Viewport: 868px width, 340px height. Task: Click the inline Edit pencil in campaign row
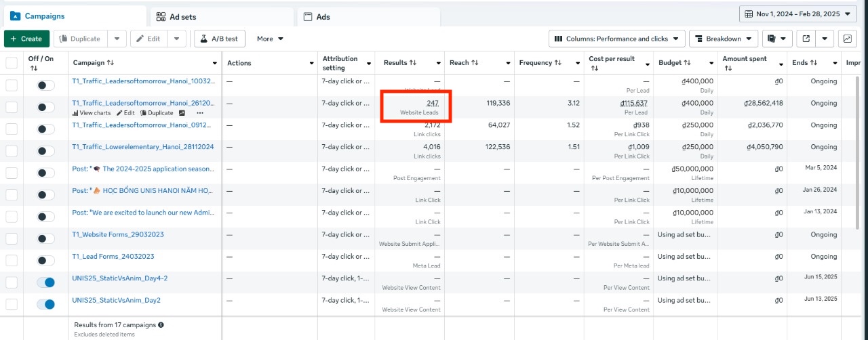pyautogui.click(x=125, y=113)
